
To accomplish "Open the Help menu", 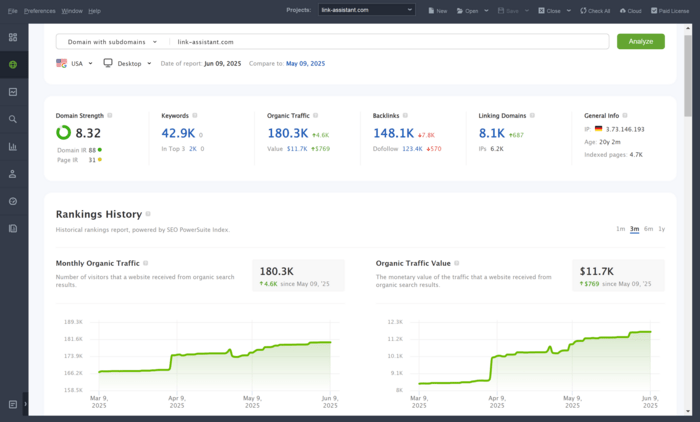I will click(94, 11).
